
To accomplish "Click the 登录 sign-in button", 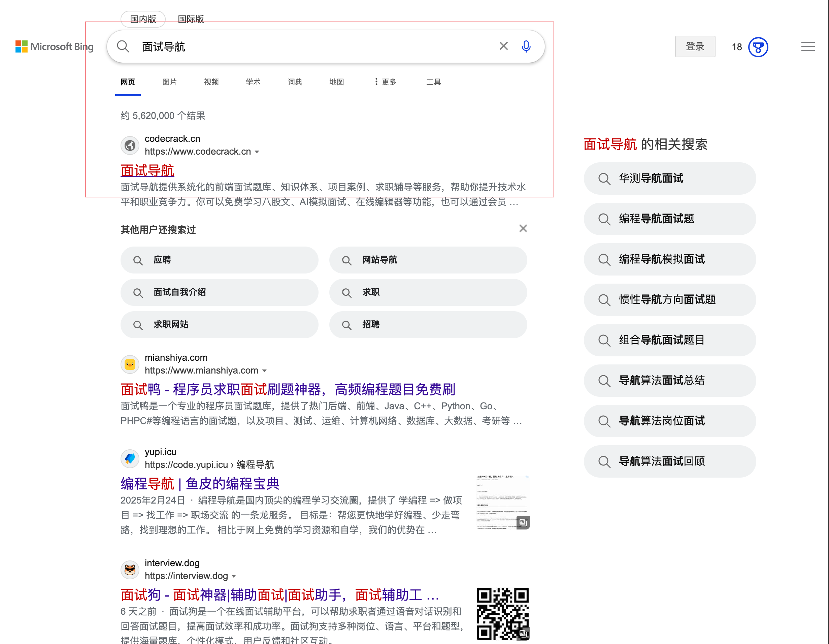I will (x=695, y=46).
